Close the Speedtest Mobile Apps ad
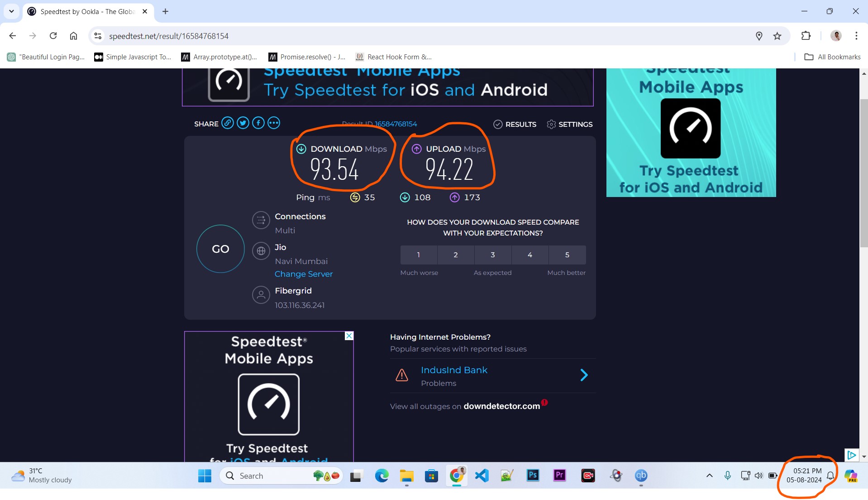The width and height of the screenshot is (868, 500). tap(349, 336)
